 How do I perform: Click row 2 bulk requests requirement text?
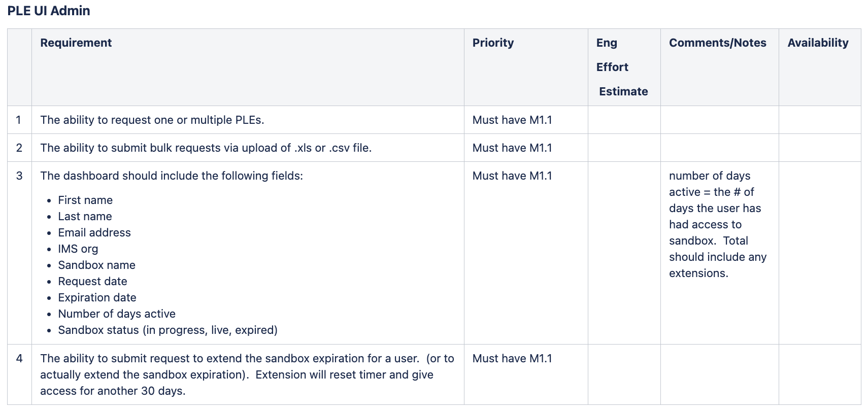[206, 148]
